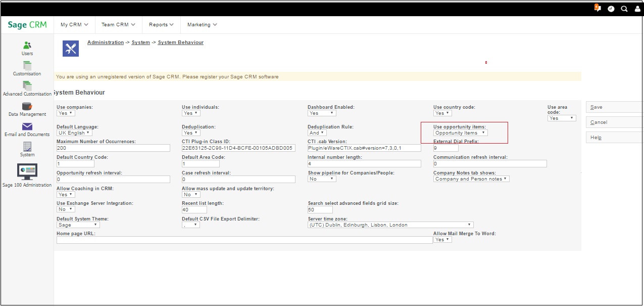Open E-mail and Documents icon
Image resolution: width=644 pixels, height=307 pixels.
(x=27, y=126)
